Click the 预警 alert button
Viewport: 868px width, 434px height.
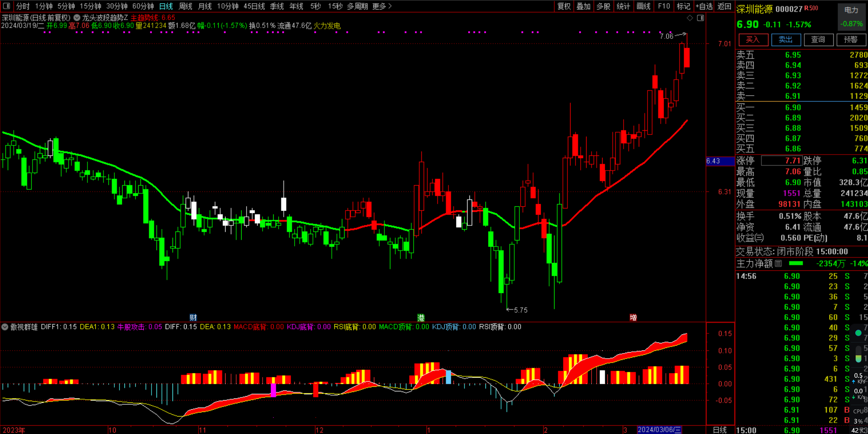851,40
